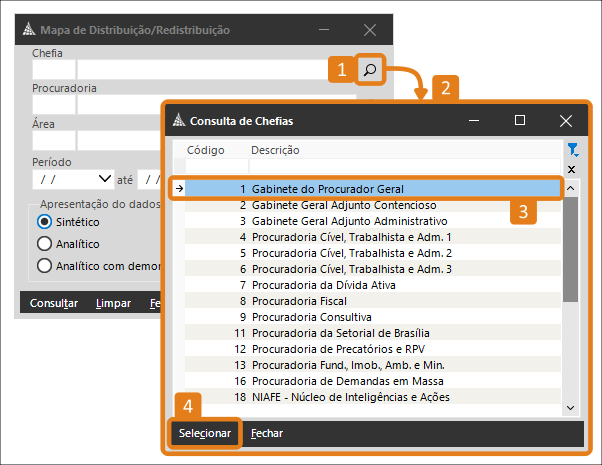Open the Período start date dropdown

point(105,179)
